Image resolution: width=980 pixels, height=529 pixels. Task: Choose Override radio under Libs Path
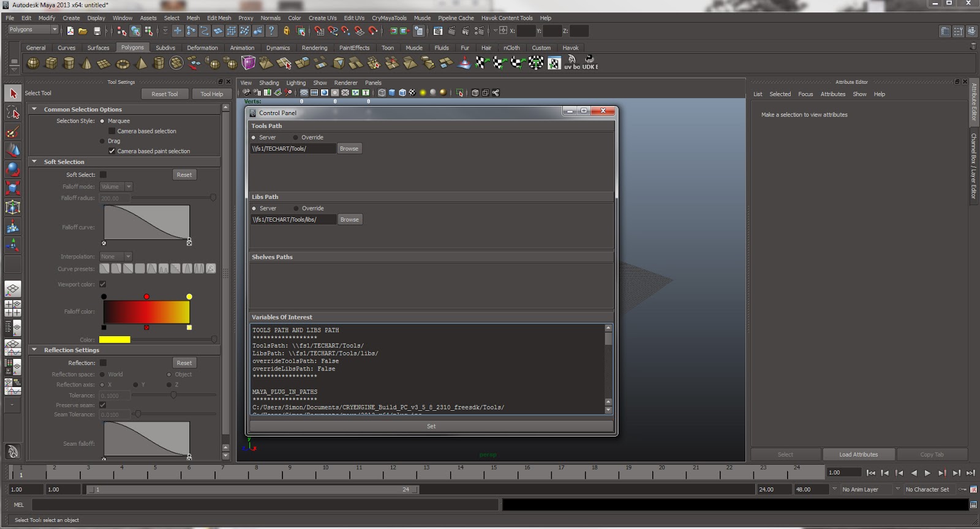(296, 209)
